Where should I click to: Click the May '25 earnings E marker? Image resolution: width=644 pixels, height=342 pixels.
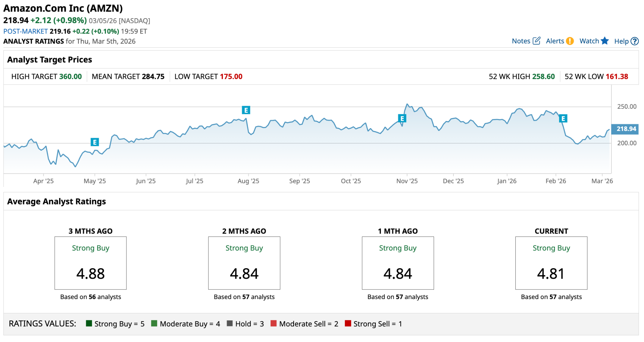(95, 142)
